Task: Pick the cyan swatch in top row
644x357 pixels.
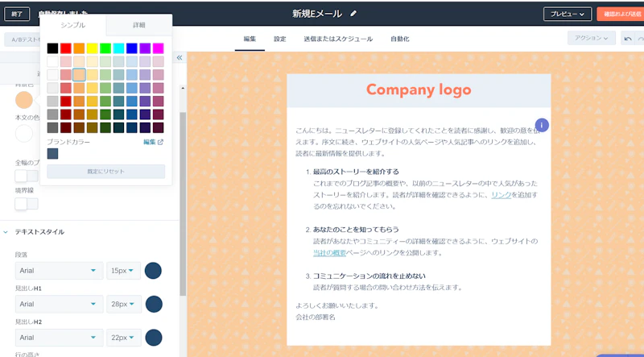Action: point(118,48)
